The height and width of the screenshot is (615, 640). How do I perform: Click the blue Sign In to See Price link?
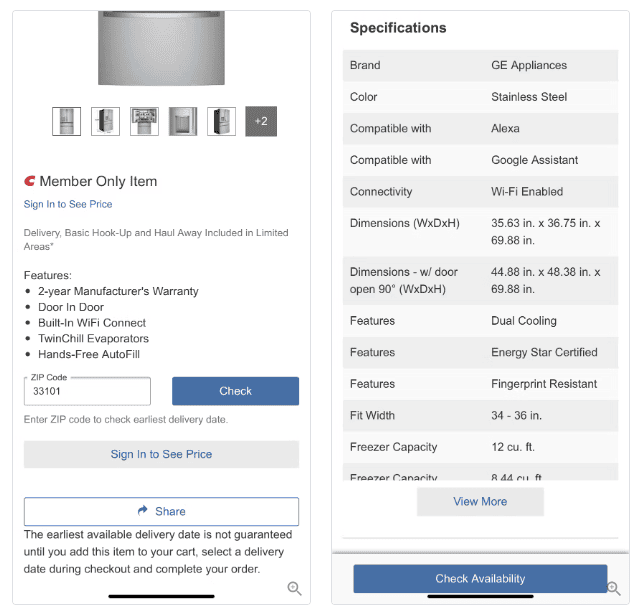pyautogui.click(x=68, y=204)
